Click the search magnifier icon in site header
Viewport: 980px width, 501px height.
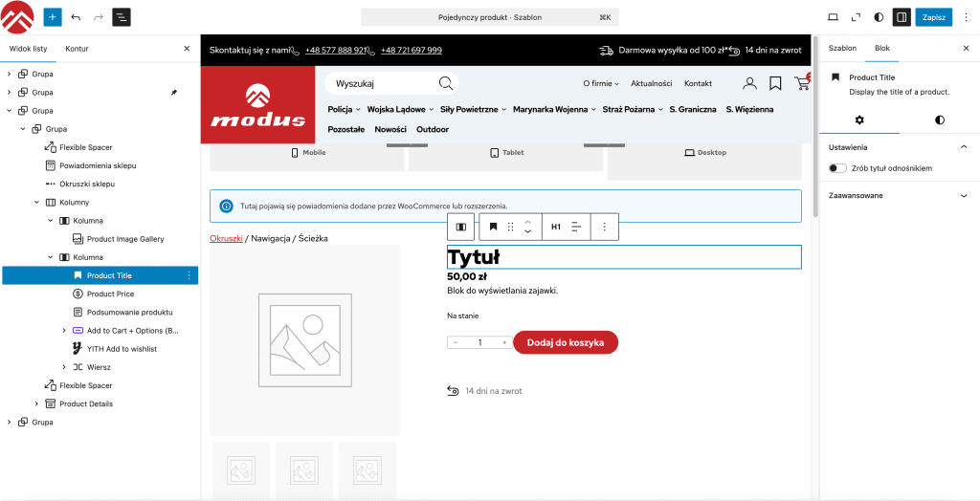tap(446, 83)
